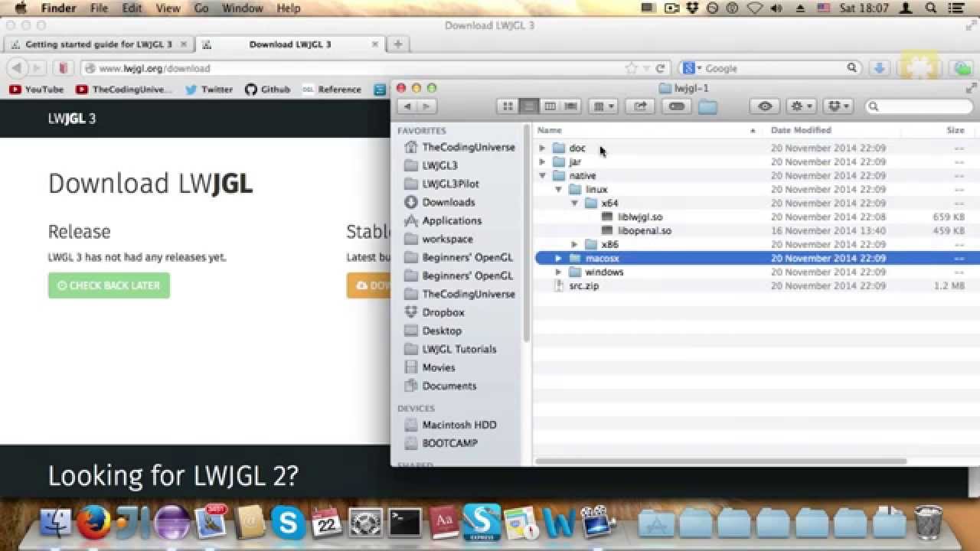The height and width of the screenshot is (551, 980).
Task: Click the Quick Look eye button
Action: [765, 106]
